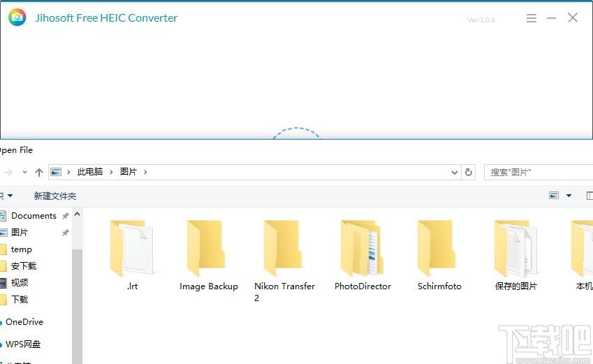The width and height of the screenshot is (593, 364).
Task: Expand the address bar history dropdown
Action: point(454,173)
